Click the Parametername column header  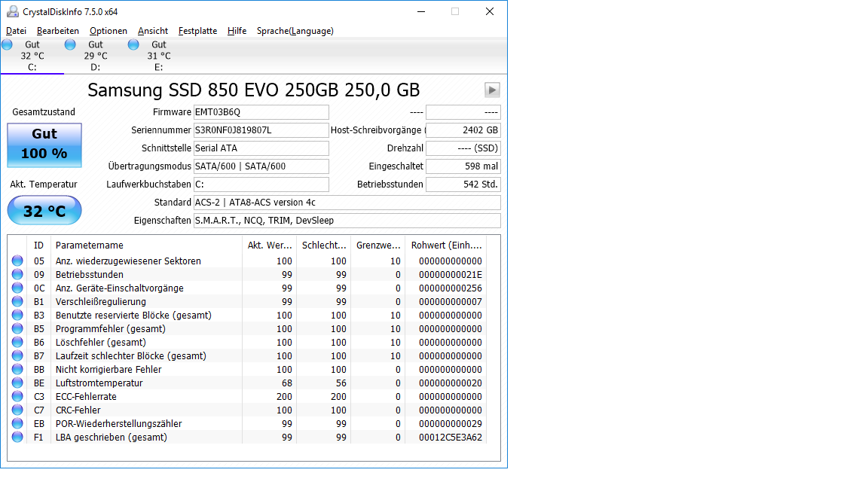click(146, 245)
